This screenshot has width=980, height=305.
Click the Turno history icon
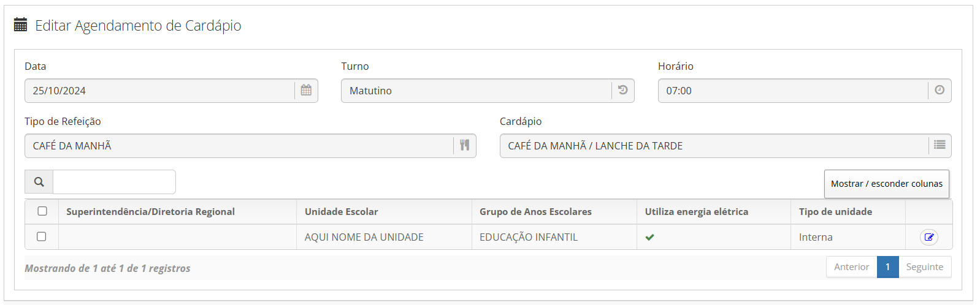coord(622,91)
